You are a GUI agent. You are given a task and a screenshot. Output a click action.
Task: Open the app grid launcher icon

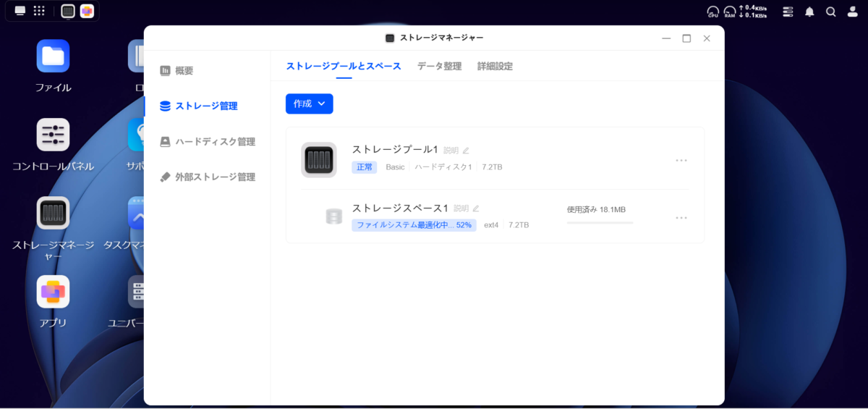(39, 11)
